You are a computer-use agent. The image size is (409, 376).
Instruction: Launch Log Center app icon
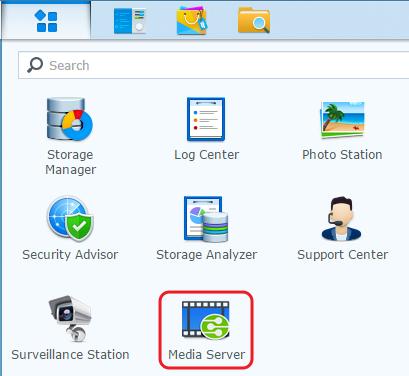[x=206, y=119]
